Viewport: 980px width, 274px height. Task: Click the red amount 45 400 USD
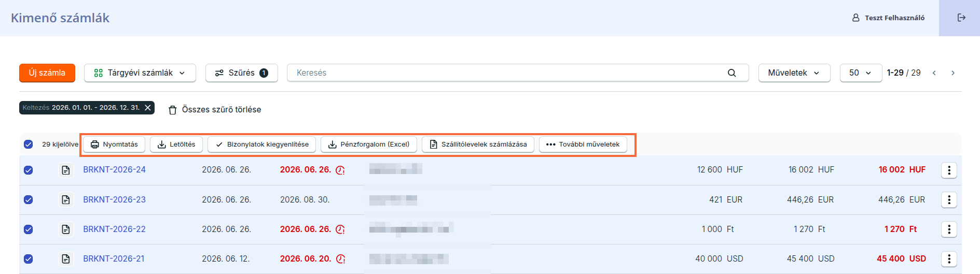[x=902, y=259]
